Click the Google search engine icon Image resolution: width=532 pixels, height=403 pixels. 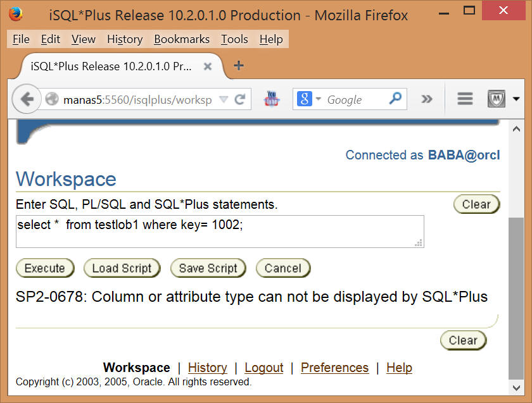click(x=305, y=99)
